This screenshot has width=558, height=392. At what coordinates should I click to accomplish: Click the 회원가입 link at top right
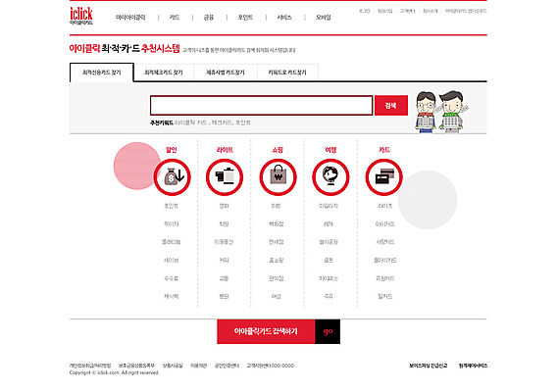[384, 11]
